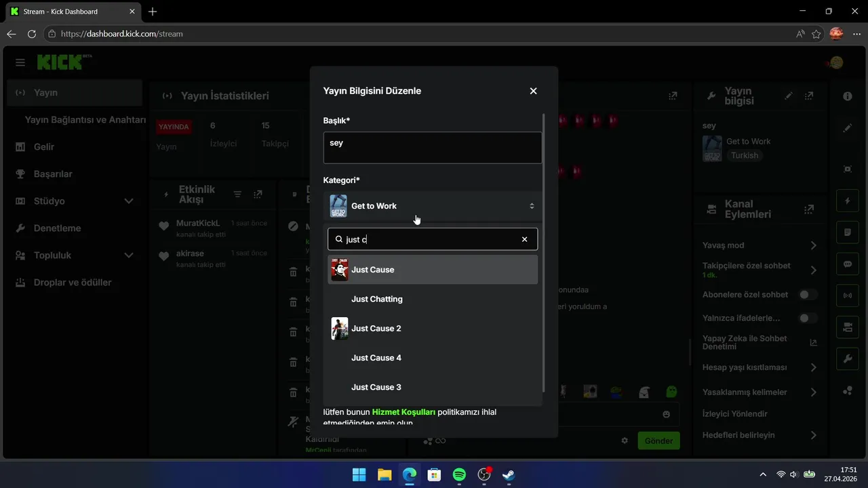The image size is (868, 488).
Task: Open the Hizmet Koşulları link
Action: [x=403, y=411]
